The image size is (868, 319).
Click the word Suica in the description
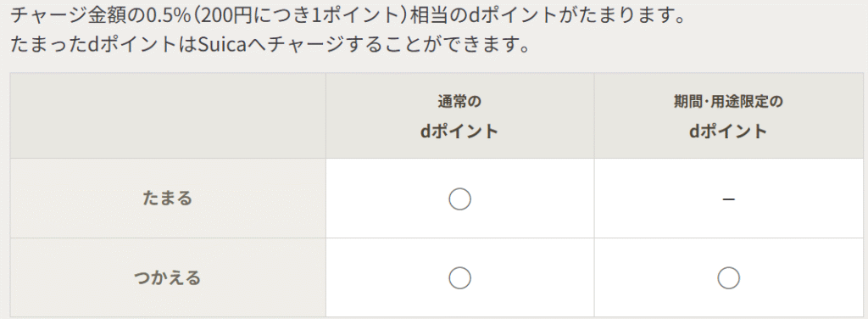(220, 44)
